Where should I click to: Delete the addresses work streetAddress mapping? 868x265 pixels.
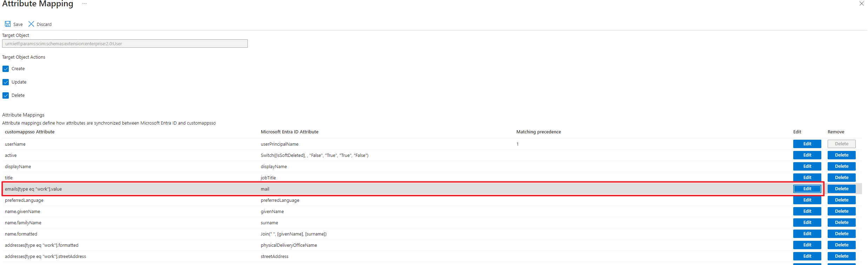click(842, 256)
